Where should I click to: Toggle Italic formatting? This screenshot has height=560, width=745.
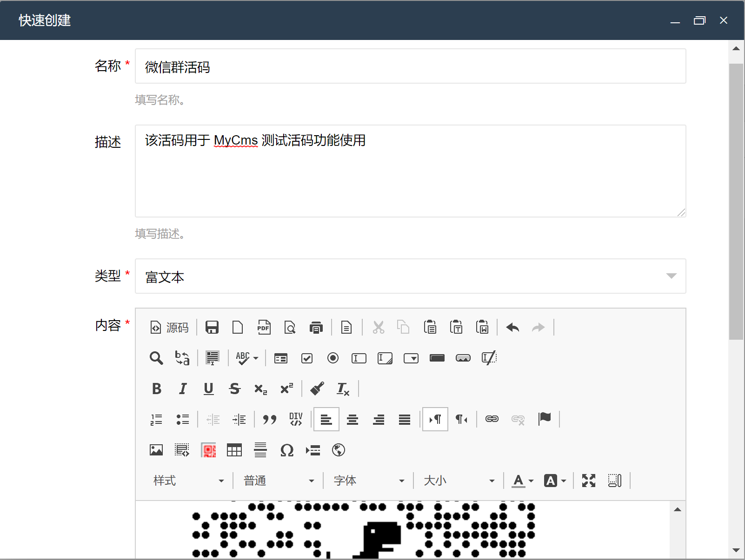point(183,389)
